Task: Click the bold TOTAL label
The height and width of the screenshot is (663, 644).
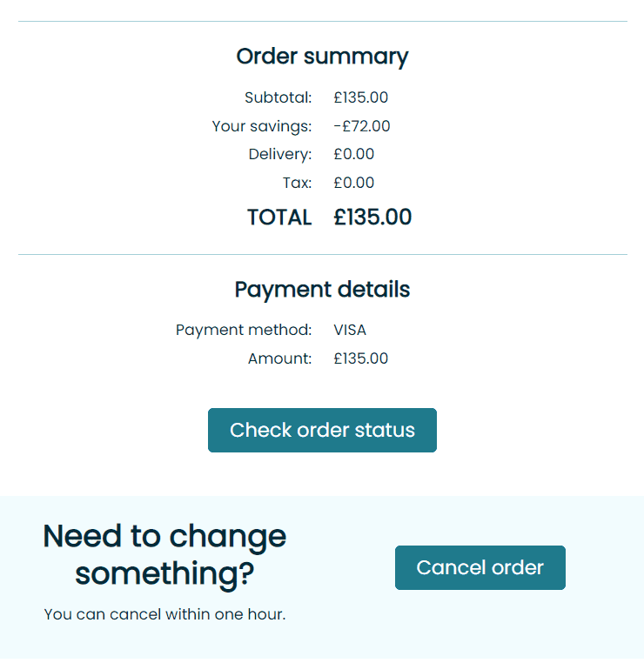Action: 279,218
